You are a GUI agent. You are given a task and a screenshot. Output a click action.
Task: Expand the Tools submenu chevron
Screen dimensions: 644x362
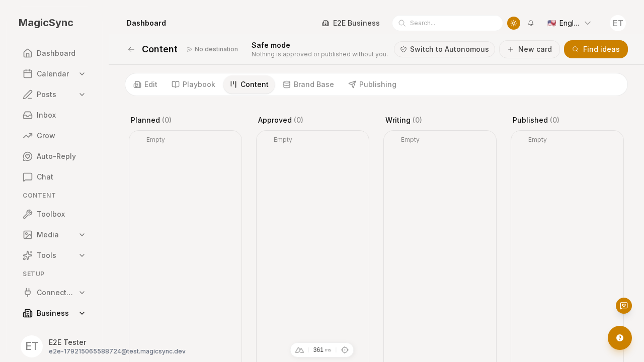pos(82,255)
